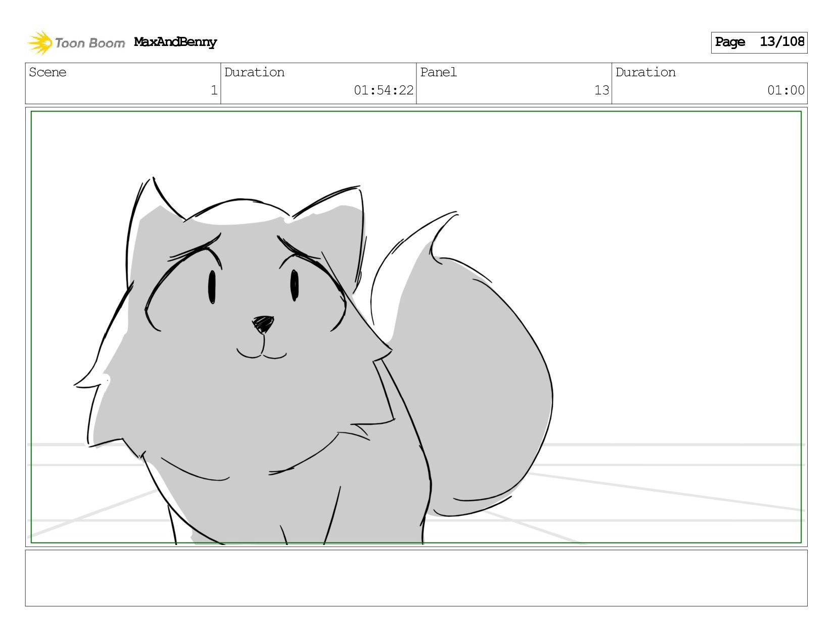
Task: Click the Toon Boom logo
Action: coord(76,42)
